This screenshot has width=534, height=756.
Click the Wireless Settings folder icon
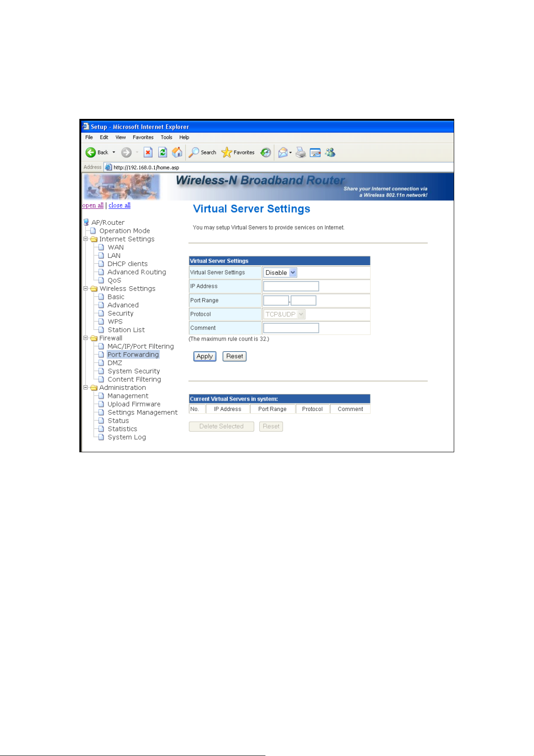(94, 288)
